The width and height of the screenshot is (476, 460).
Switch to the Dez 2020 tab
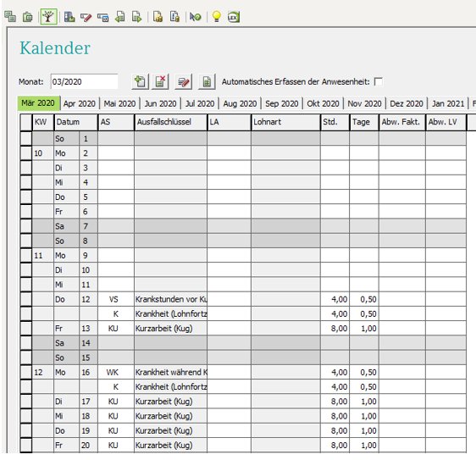407,104
